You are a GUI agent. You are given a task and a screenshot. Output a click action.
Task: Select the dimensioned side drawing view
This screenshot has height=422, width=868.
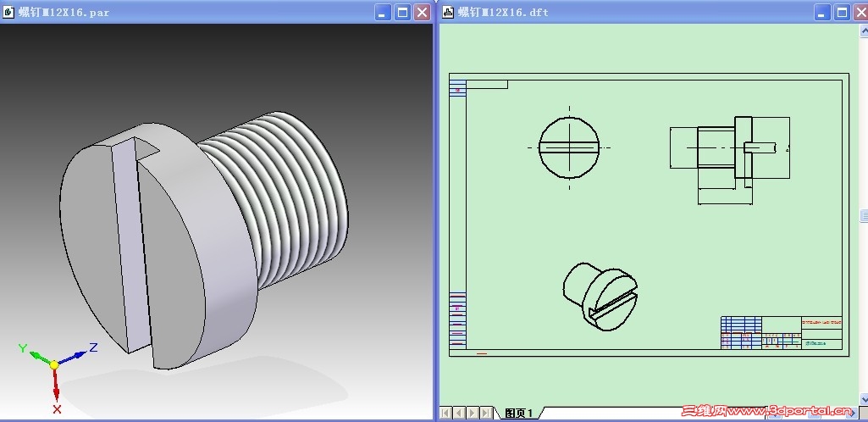[730, 160]
